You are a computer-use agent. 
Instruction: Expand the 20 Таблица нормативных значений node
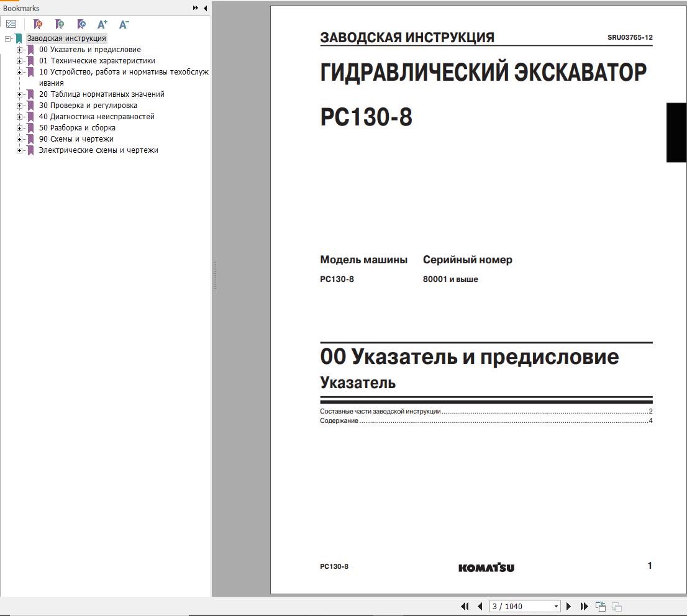tap(19, 94)
